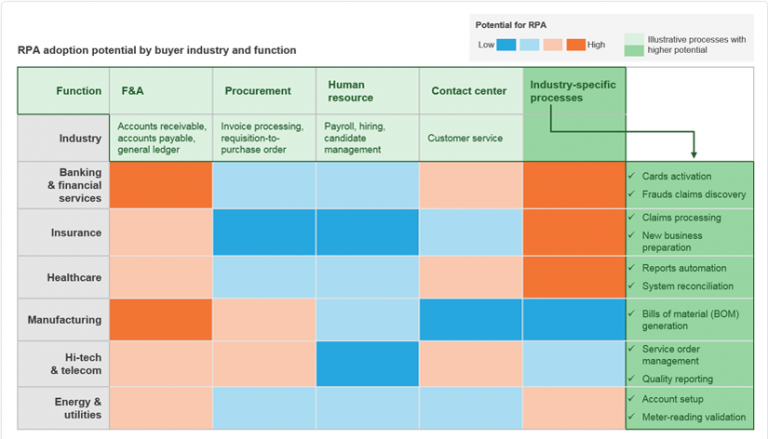Click the checkmark next to Claims processing
This screenshot has height=439, width=768.
pyautogui.click(x=631, y=217)
